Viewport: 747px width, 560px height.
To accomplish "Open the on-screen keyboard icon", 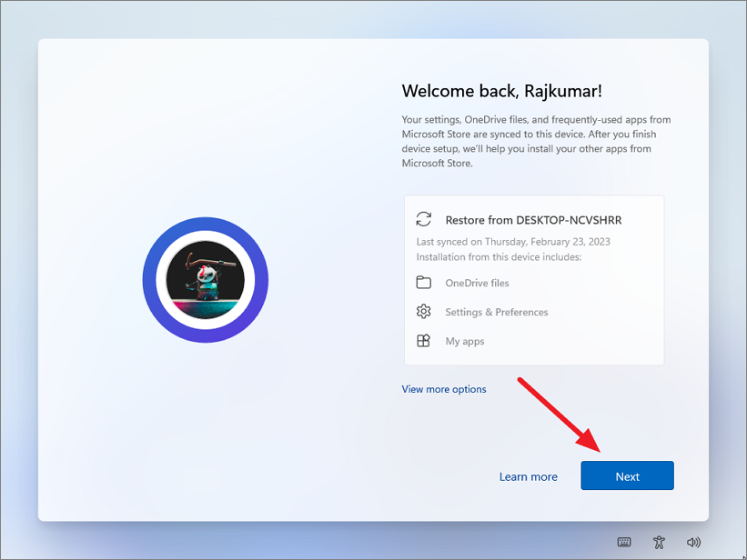I will click(624, 542).
